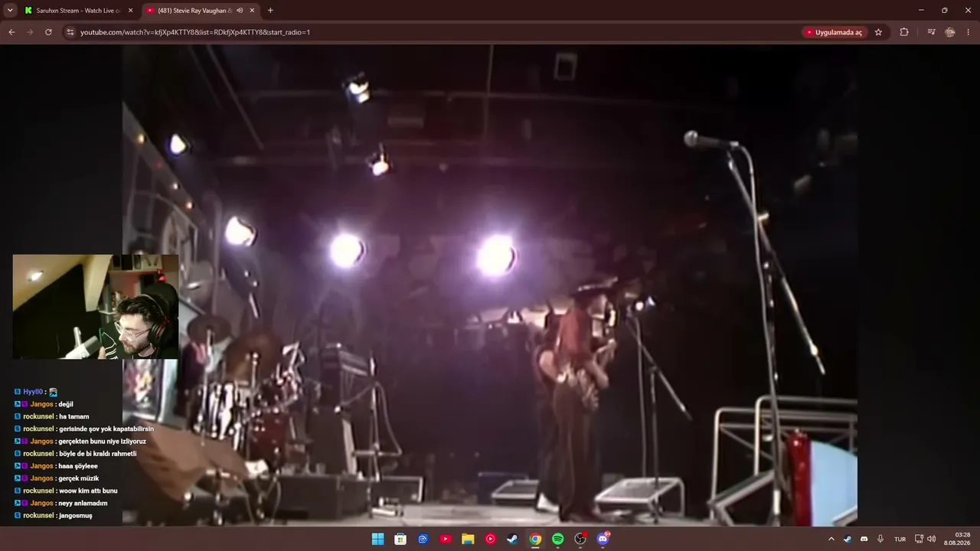Launch Microsoft Store from the taskbar
This screenshot has width=980, height=551.
400,539
